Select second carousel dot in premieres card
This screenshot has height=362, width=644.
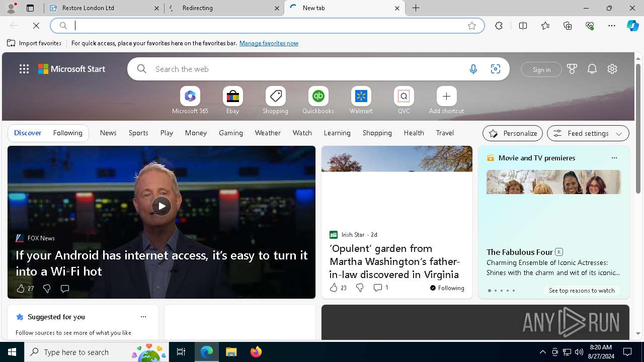(x=495, y=291)
